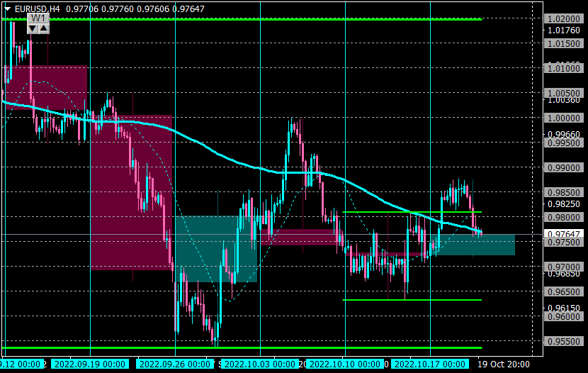
Task: Select the large maroon rectangle below 1.00000
Action: (131, 192)
